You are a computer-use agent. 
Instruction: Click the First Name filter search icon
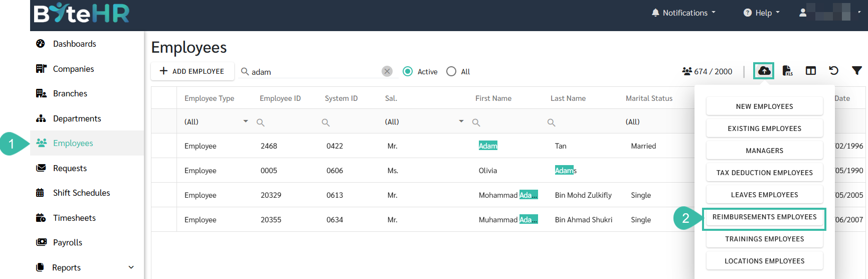pos(476,122)
